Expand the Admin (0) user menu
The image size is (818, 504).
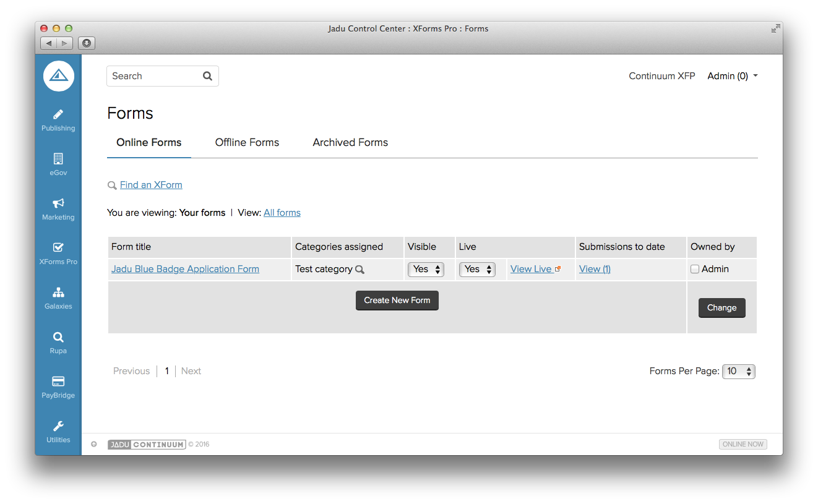pos(733,76)
